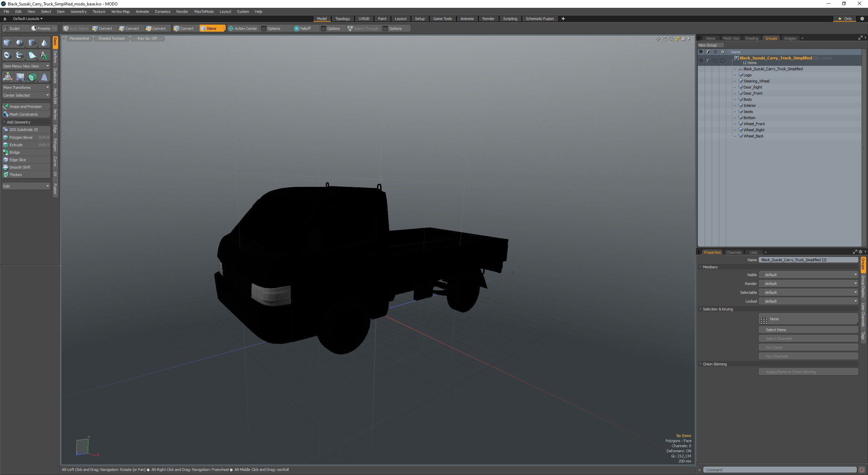Click the Transform gizmo tool icon
Viewport: 868px width, 475px height.
click(7, 77)
